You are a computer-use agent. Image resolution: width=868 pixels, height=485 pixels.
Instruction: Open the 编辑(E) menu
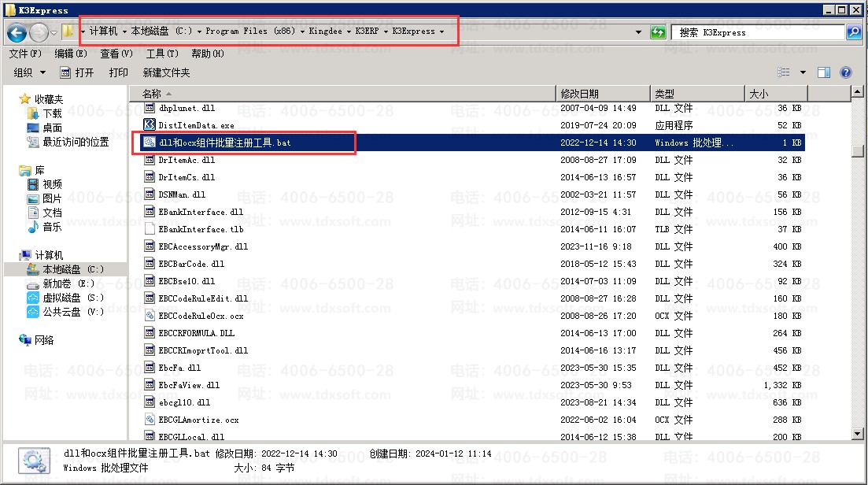[70, 54]
